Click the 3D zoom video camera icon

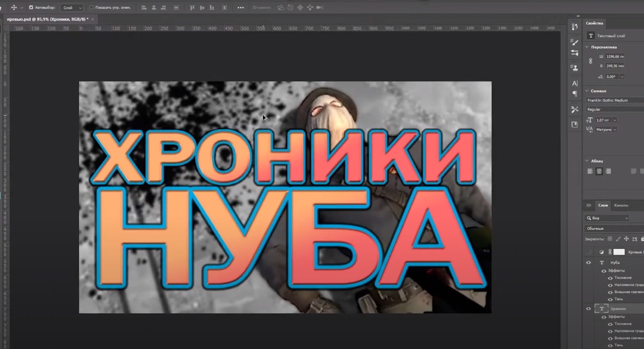[320, 7]
